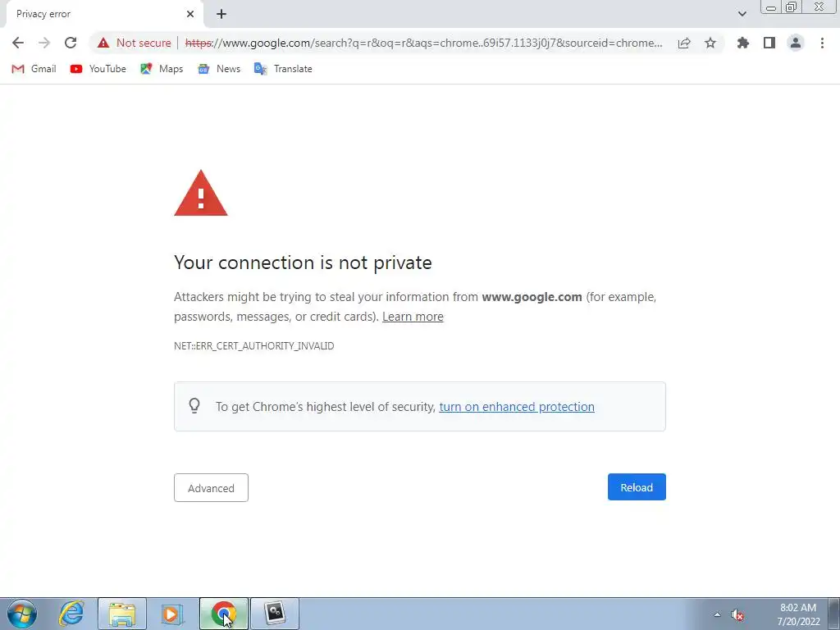Close the Privacy error tab
This screenshot has height=630, width=840.
[x=190, y=14]
